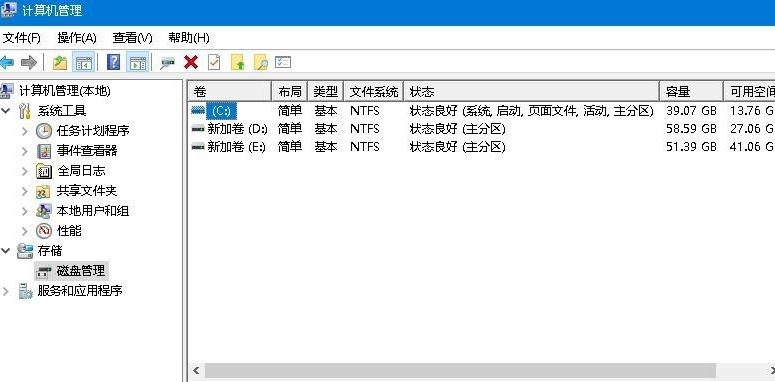Click the 新加卷 (D:) drive icon
Screen dimensions: 775x382
tap(198, 129)
